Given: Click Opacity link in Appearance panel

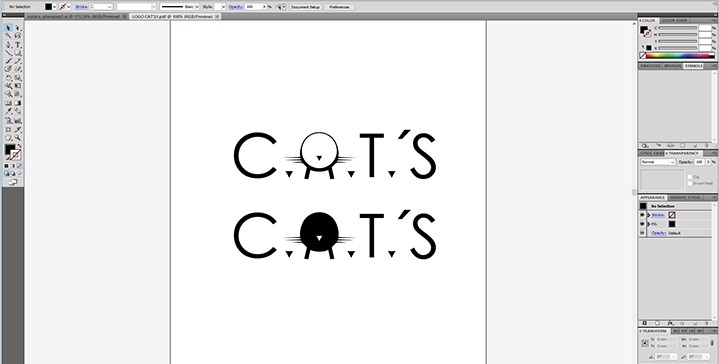Looking at the screenshot, I should [x=659, y=233].
